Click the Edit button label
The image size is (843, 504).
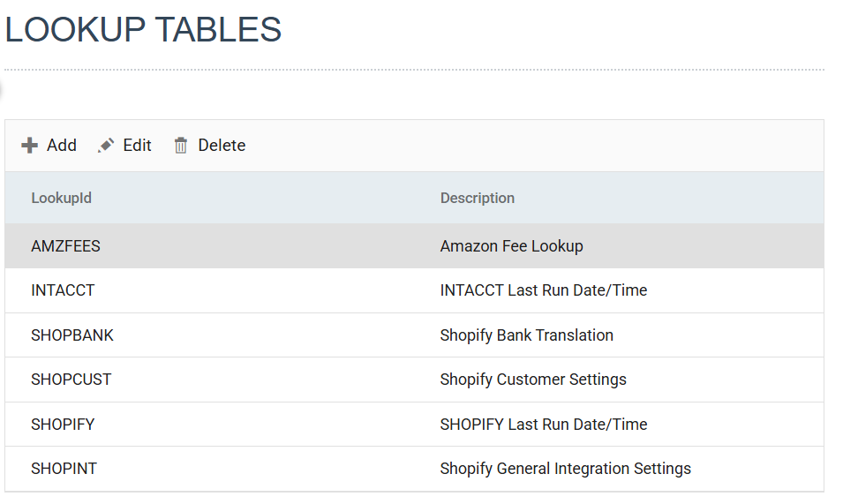point(137,145)
